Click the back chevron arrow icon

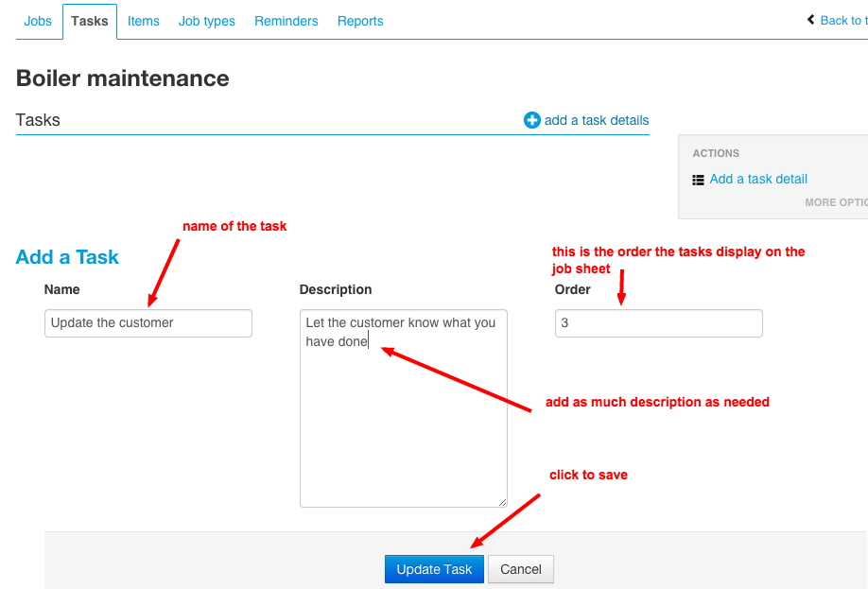(x=810, y=20)
